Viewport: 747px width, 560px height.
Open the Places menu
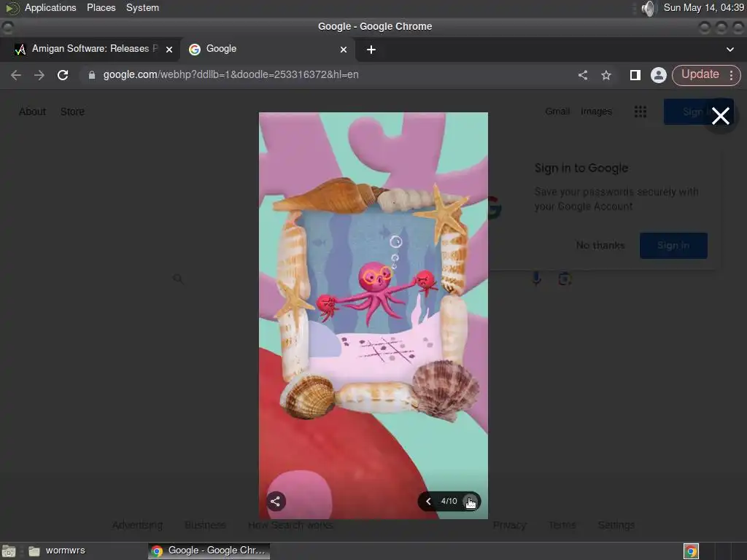click(101, 7)
